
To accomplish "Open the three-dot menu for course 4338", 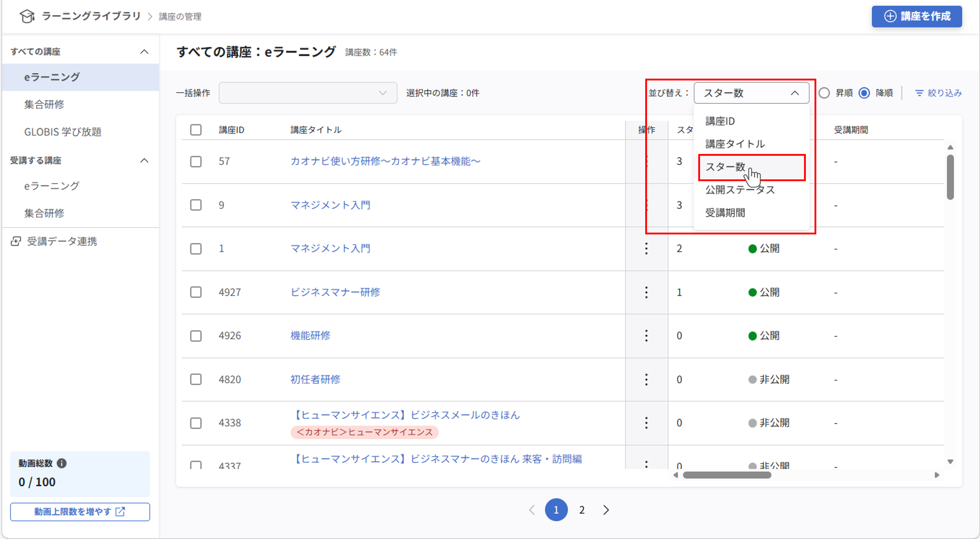I will [646, 423].
